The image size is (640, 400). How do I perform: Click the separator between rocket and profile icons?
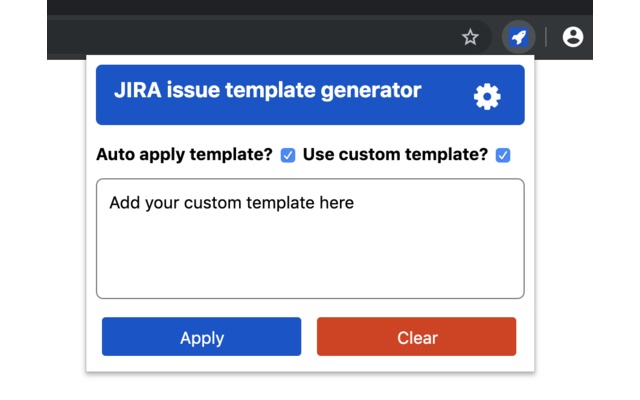(546, 37)
